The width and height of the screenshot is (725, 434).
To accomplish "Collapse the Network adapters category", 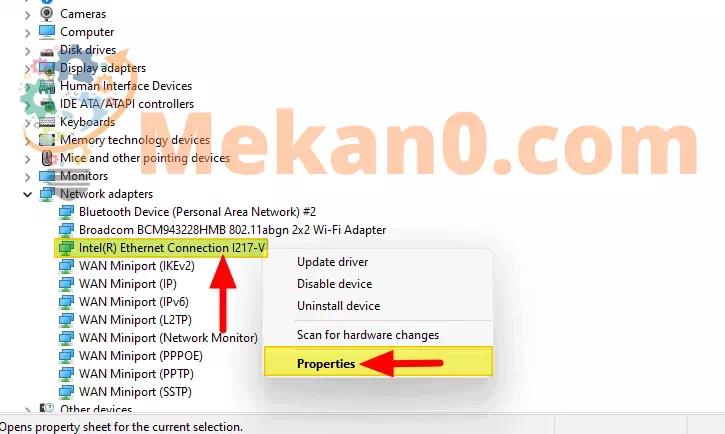I will point(28,195).
